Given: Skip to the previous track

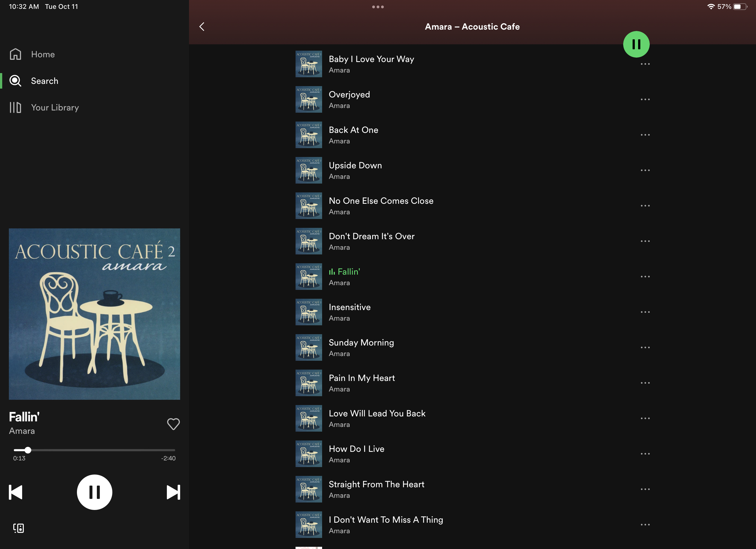Looking at the screenshot, I should 15,492.
